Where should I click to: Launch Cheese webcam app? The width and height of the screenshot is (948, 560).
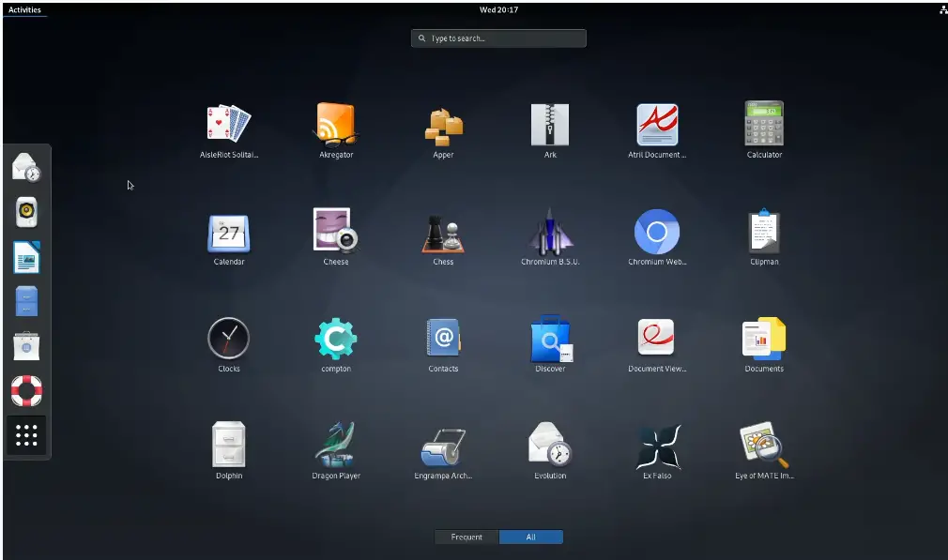point(335,230)
